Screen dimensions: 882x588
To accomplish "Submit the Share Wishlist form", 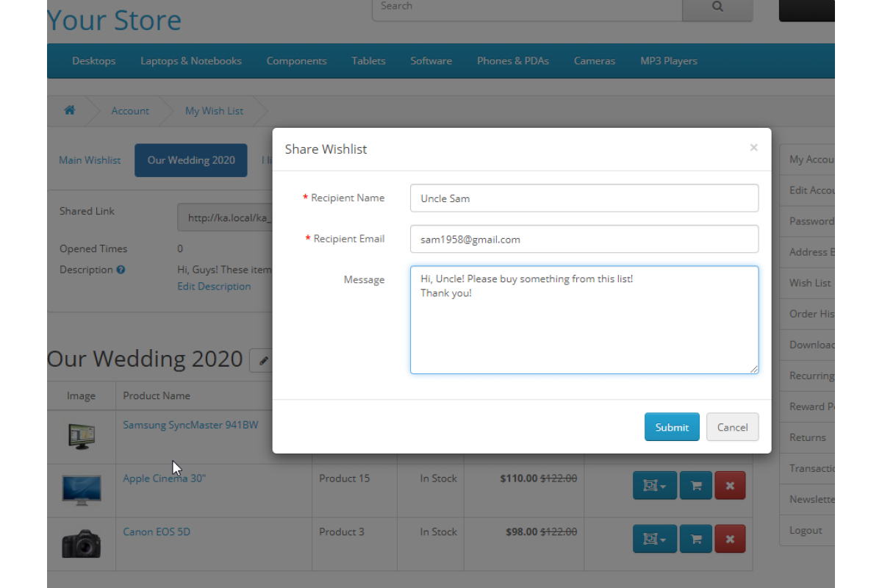I will (x=672, y=427).
